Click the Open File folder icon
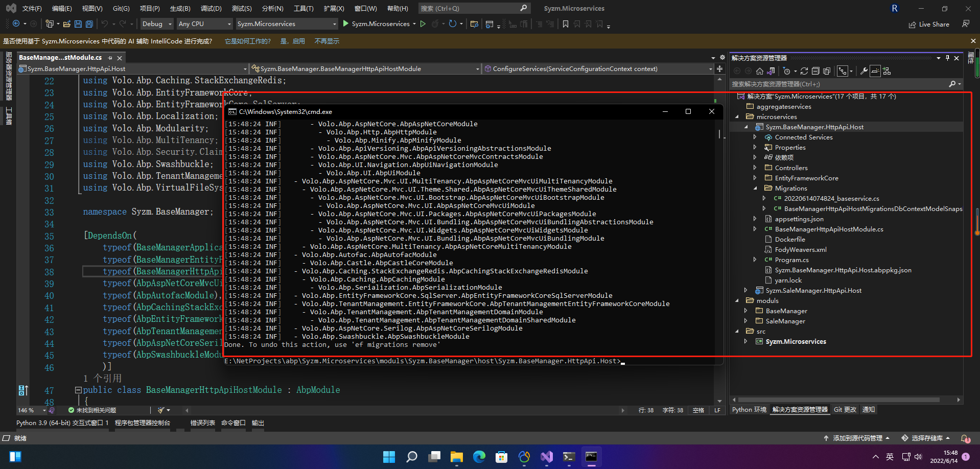The image size is (980, 469). [x=66, y=24]
